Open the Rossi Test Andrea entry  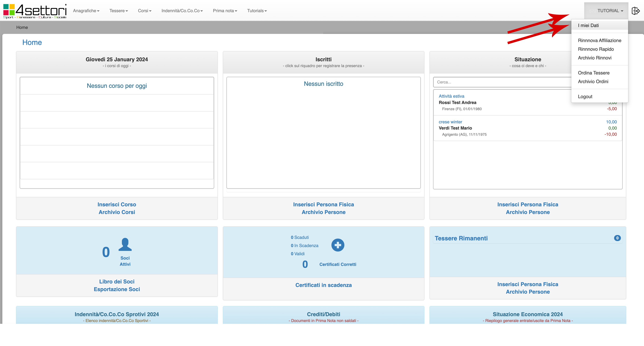click(x=457, y=103)
